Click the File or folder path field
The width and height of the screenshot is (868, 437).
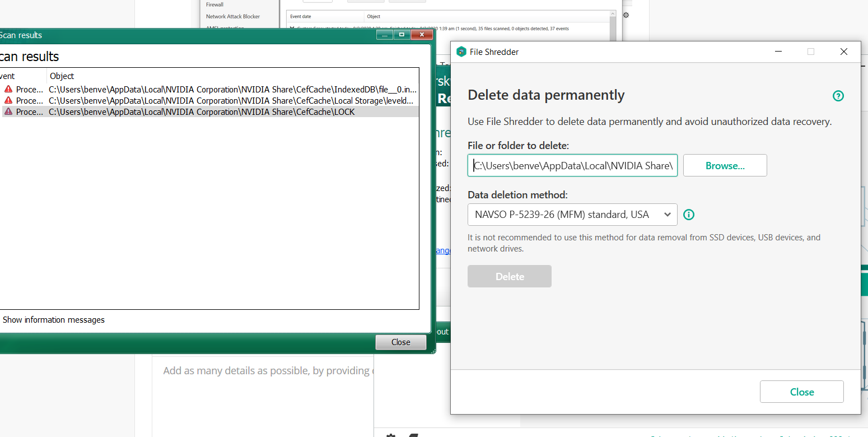pyautogui.click(x=572, y=166)
